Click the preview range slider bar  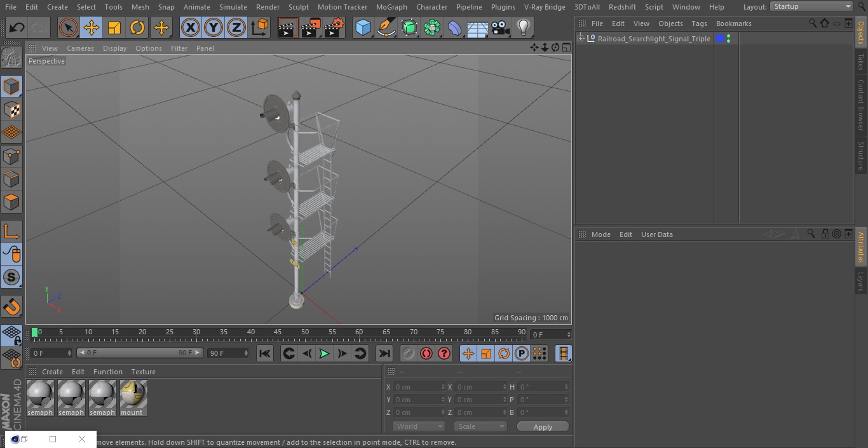pyautogui.click(x=140, y=353)
